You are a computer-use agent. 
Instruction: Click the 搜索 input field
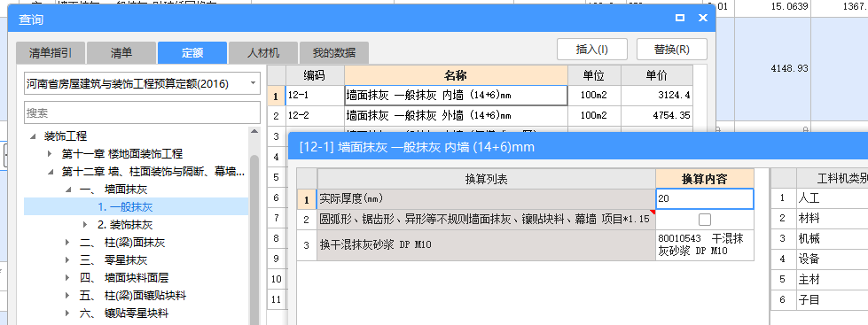pyautogui.click(x=142, y=112)
